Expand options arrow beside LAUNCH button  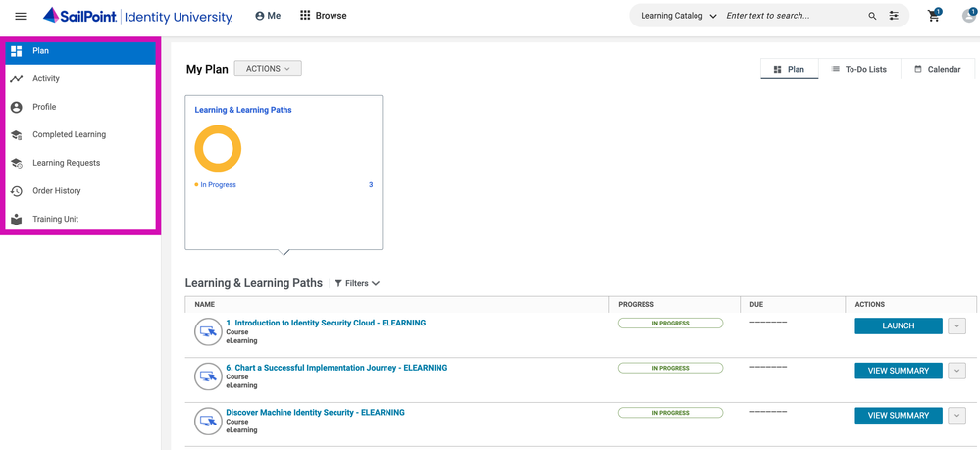tap(956, 326)
